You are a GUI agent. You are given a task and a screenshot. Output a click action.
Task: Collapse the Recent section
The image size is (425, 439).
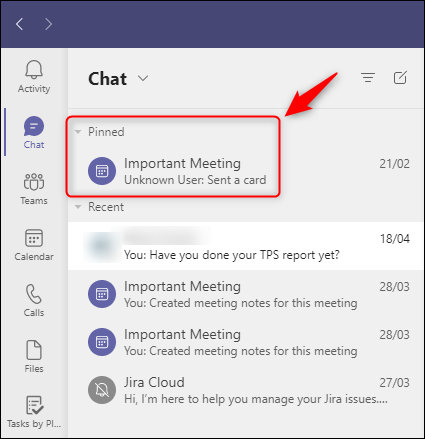coord(78,207)
